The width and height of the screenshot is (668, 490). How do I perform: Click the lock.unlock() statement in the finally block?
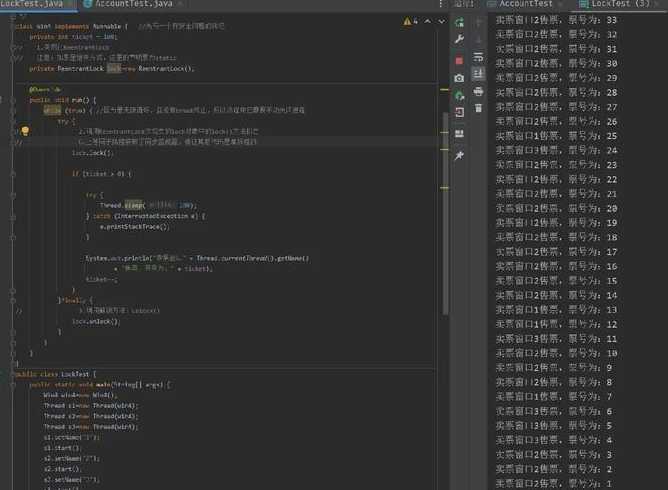pos(96,322)
